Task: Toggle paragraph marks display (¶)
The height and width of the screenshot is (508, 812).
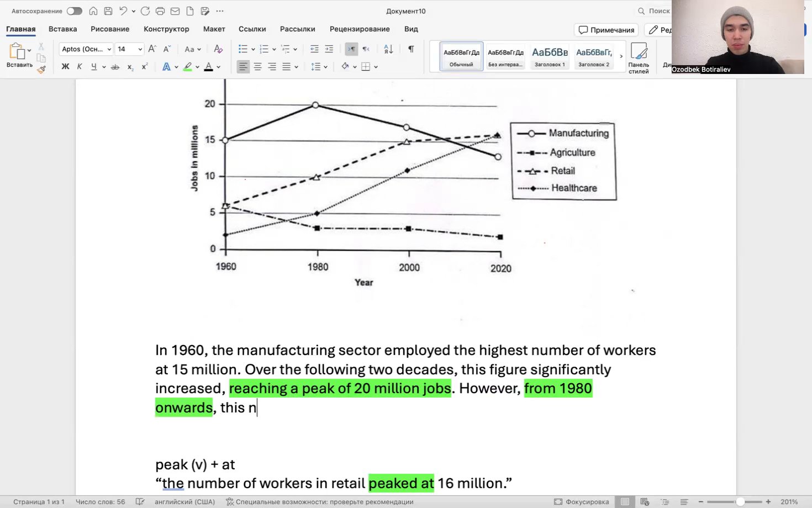Action: click(x=410, y=49)
